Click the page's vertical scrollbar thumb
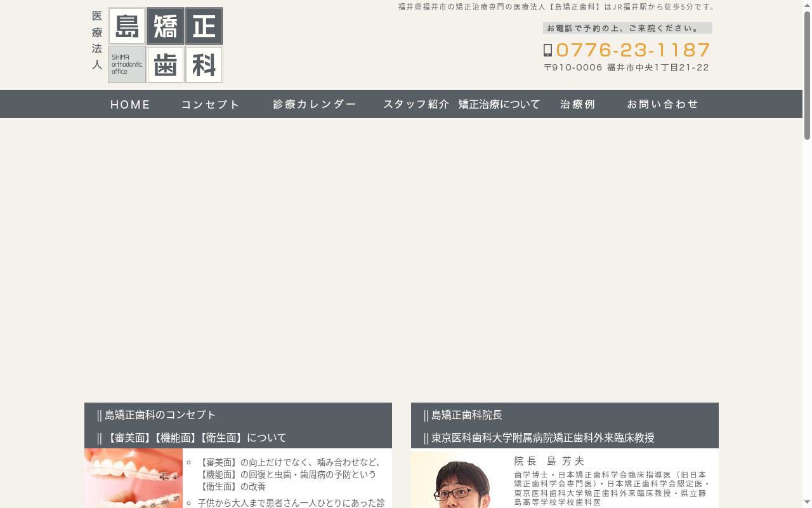Screen dimensions: 812x508 pyautogui.click(x=807, y=75)
